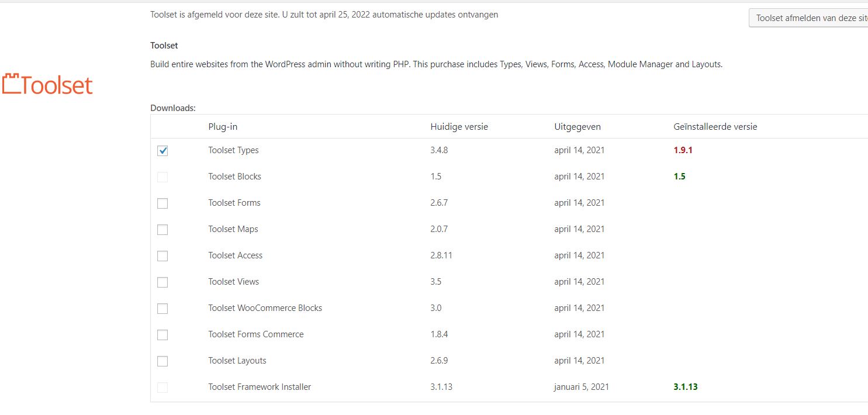Click current version 3.4.8
Viewport: 868px width, 415px height.
(439, 150)
